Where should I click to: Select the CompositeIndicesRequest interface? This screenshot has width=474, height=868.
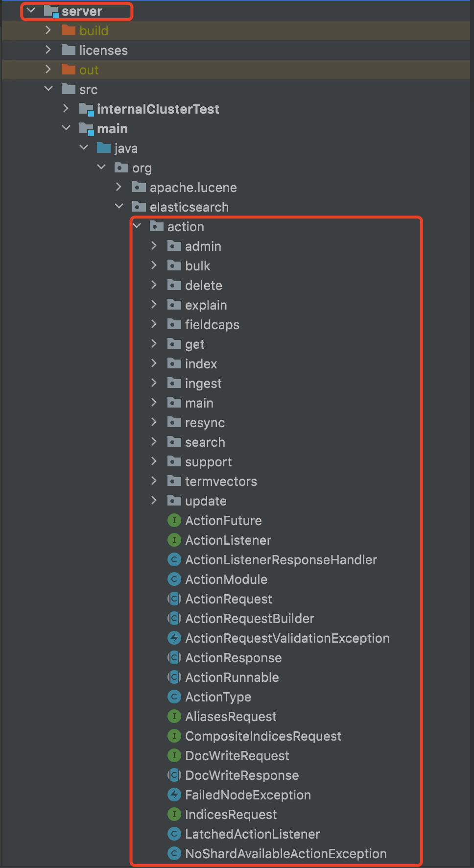click(263, 736)
